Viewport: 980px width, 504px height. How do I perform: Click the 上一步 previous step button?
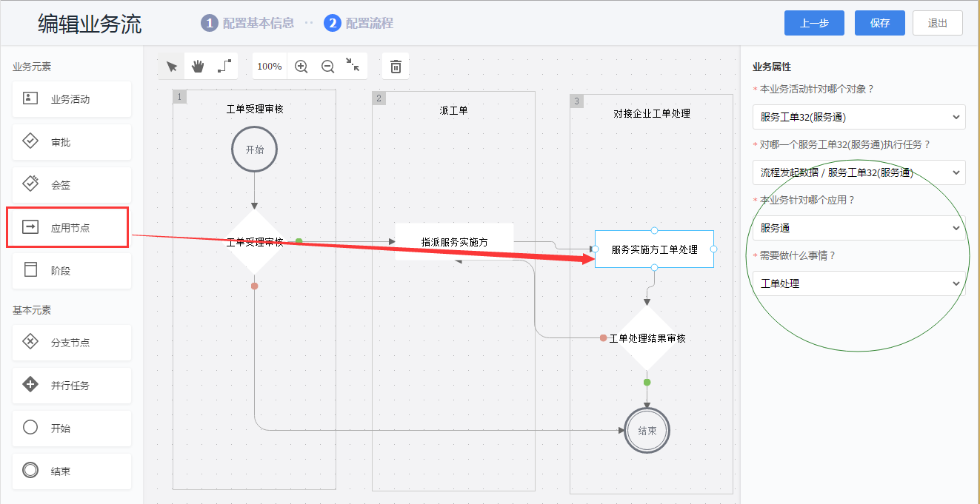814,23
